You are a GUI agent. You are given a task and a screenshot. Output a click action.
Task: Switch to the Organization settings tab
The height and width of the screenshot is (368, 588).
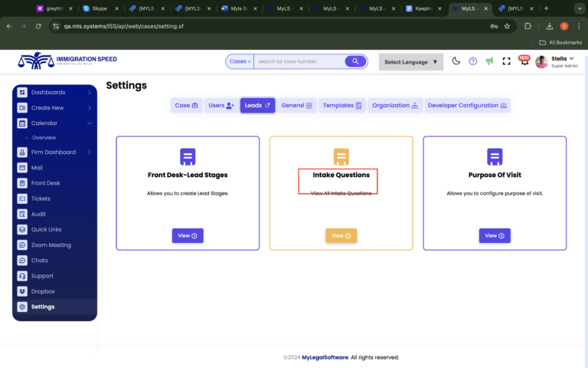point(394,106)
